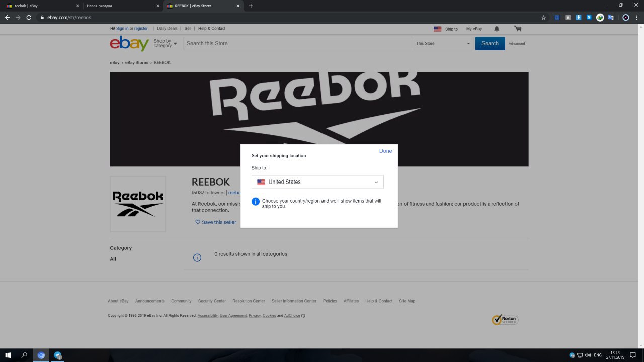Open the blue download-arrow extension
Viewport: 644px width, 362px height.
point(579,17)
